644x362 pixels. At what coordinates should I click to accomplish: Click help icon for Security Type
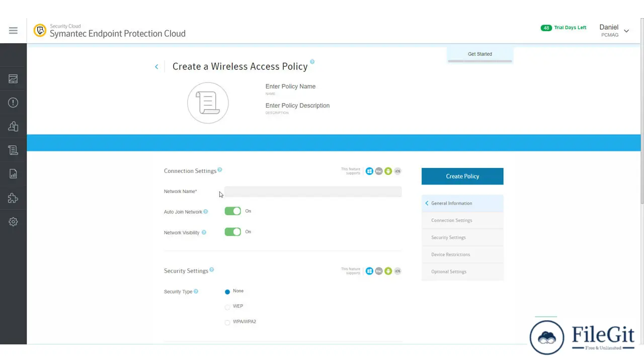196,291
